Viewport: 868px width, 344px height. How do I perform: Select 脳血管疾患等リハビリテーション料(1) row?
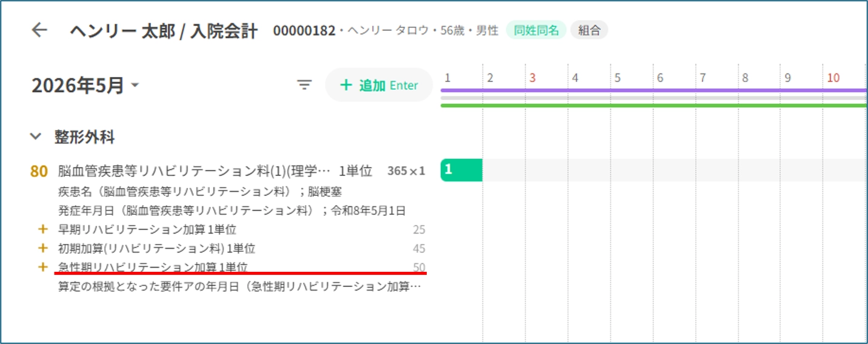pos(228,171)
